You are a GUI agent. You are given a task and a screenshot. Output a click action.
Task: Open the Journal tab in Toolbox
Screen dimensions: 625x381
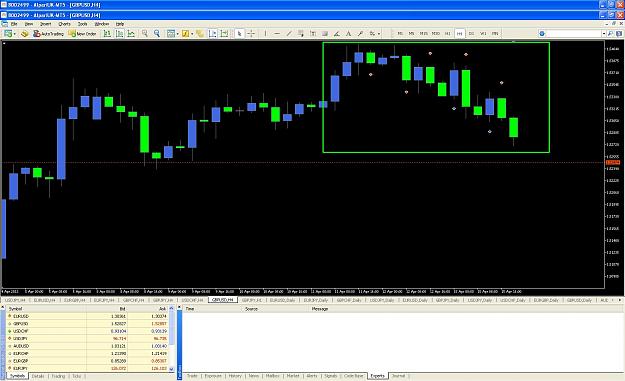pyautogui.click(x=398, y=376)
